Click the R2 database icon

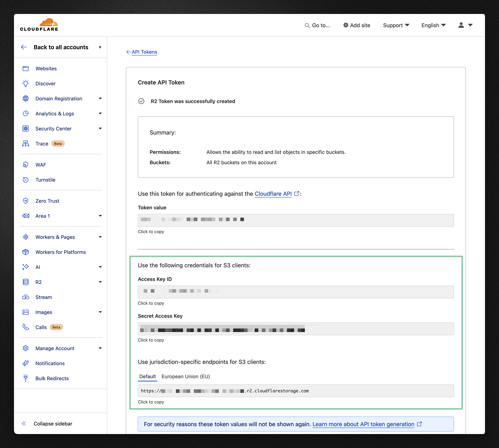(26, 282)
